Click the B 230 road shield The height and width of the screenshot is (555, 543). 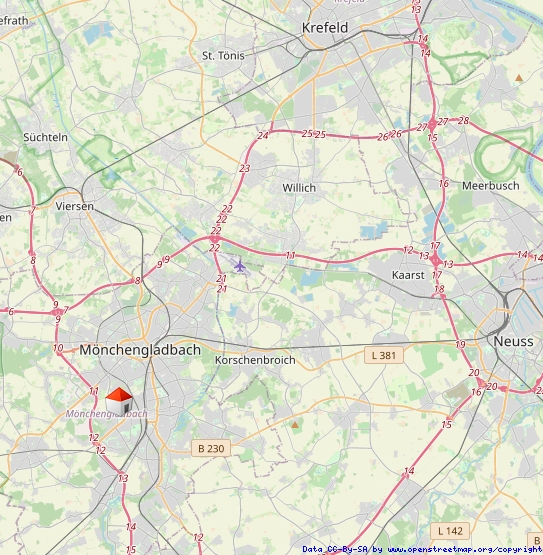211,448
